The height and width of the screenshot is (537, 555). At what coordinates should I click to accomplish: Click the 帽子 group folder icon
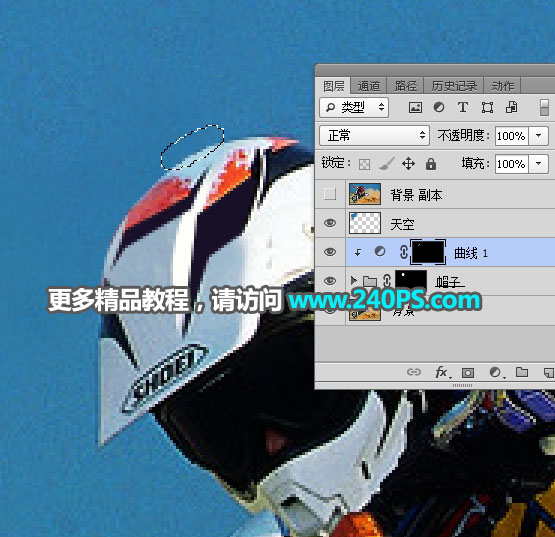coord(370,281)
